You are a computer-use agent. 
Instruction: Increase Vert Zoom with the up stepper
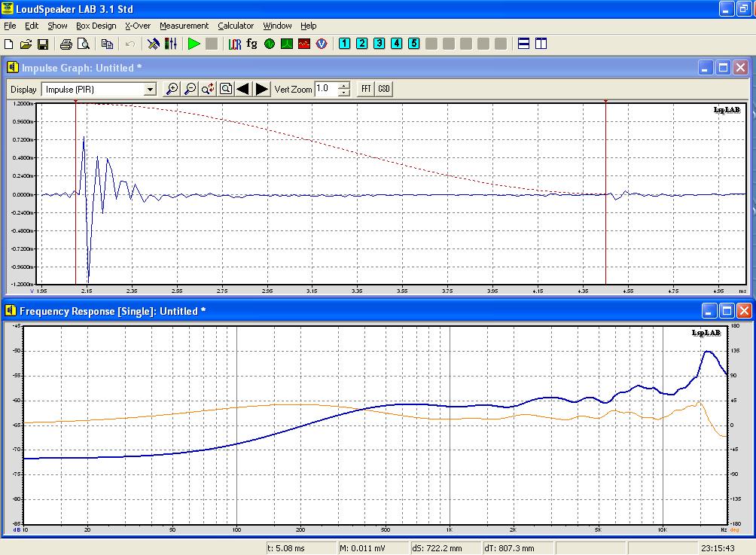[344, 85]
